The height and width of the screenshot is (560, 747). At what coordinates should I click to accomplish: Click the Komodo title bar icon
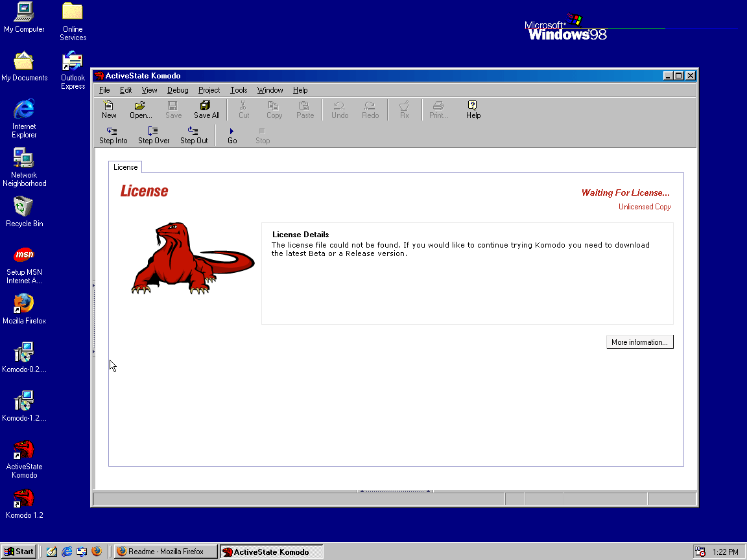99,76
